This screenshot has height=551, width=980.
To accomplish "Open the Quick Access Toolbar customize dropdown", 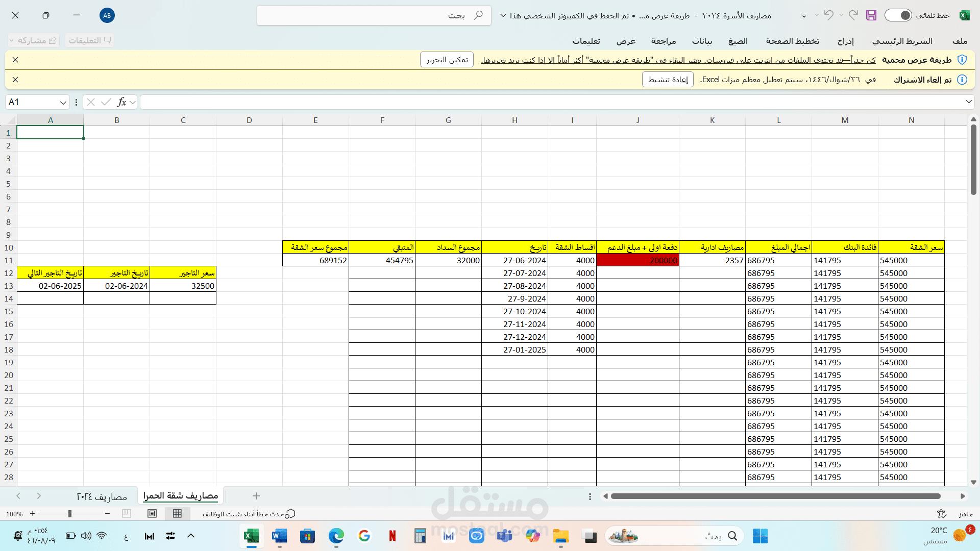I will 804,16.
